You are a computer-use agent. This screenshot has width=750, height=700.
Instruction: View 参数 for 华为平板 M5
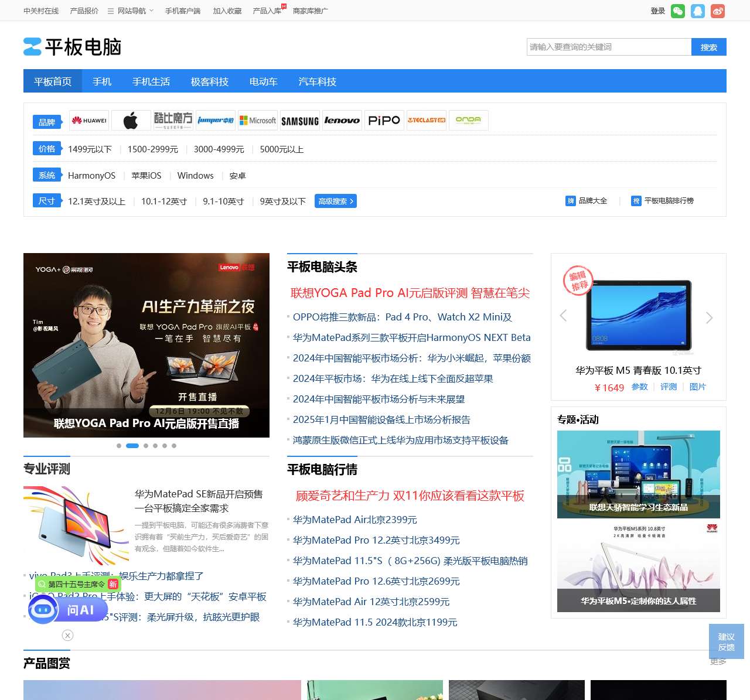[640, 387]
